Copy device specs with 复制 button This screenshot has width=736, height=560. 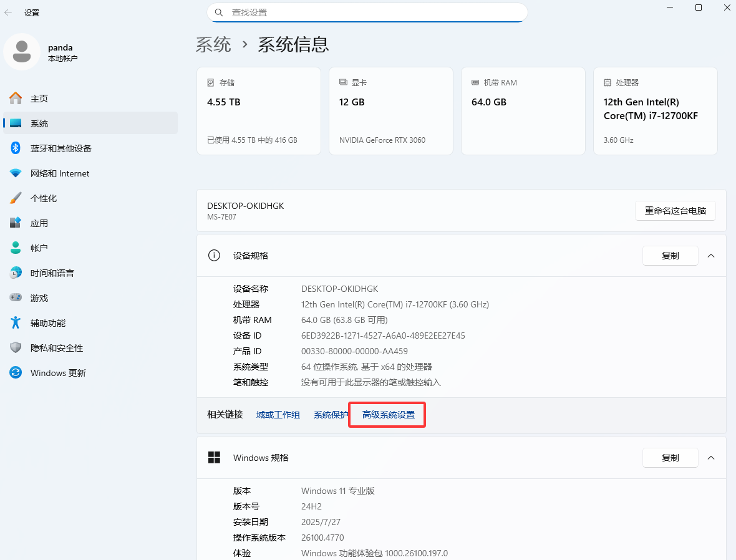[x=670, y=256]
